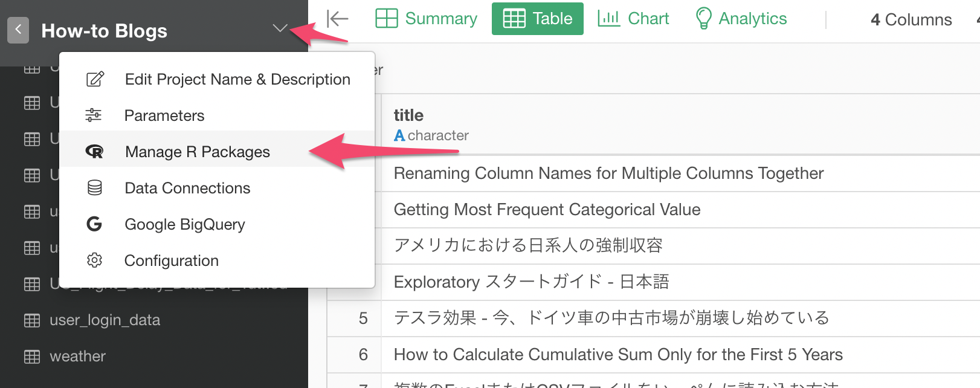Screen dimensions: 980x388
Task: Click the title column header
Action: pyautogui.click(x=408, y=115)
